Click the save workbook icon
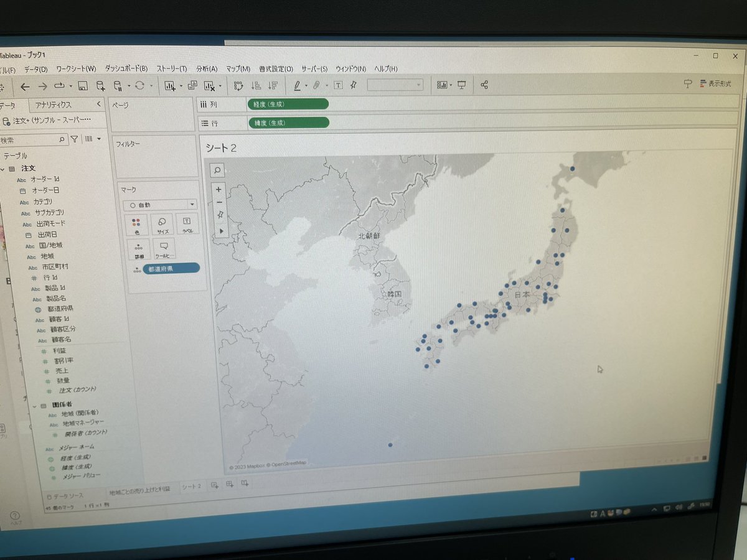This screenshot has height=560, width=747. point(83,86)
